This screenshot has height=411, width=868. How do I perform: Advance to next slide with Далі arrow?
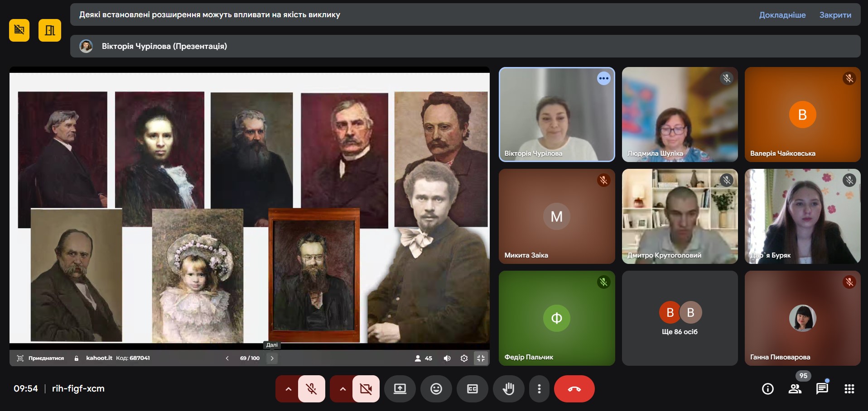[272, 358]
